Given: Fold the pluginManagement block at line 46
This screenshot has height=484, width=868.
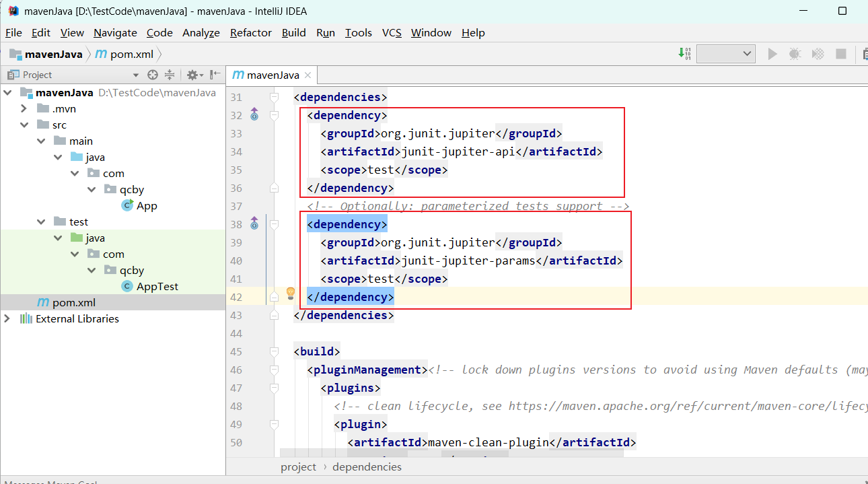Looking at the screenshot, I should click(274, 370).
